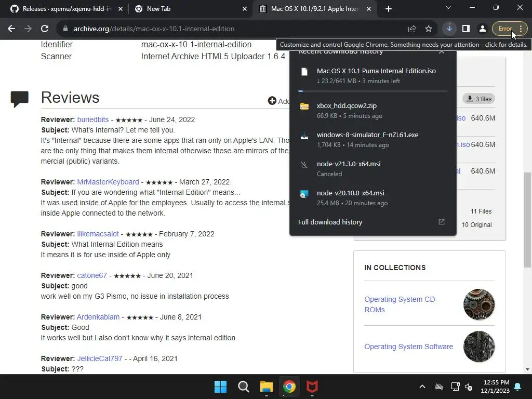Show hidden system tray icons

pyautogui.click(x=422, y=387)
